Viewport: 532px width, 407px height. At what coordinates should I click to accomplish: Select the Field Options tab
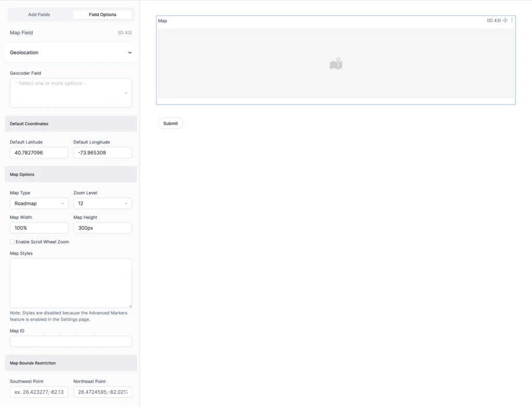[x=102, y=15]
